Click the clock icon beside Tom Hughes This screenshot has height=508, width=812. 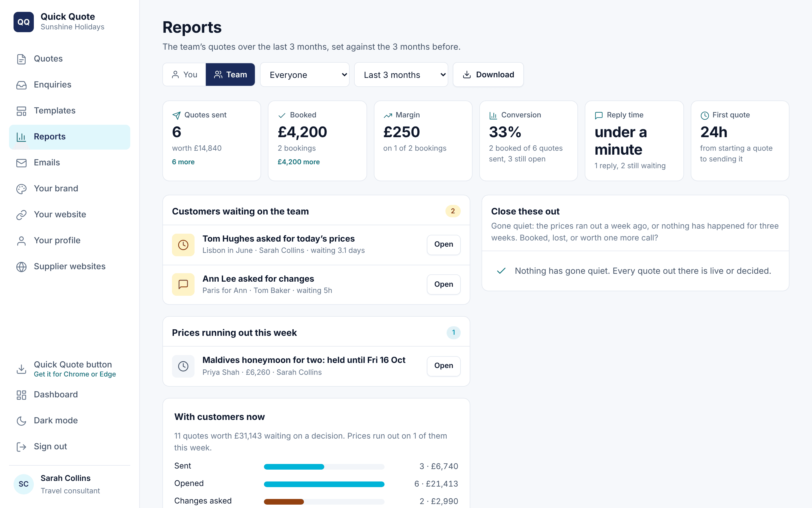183,245
